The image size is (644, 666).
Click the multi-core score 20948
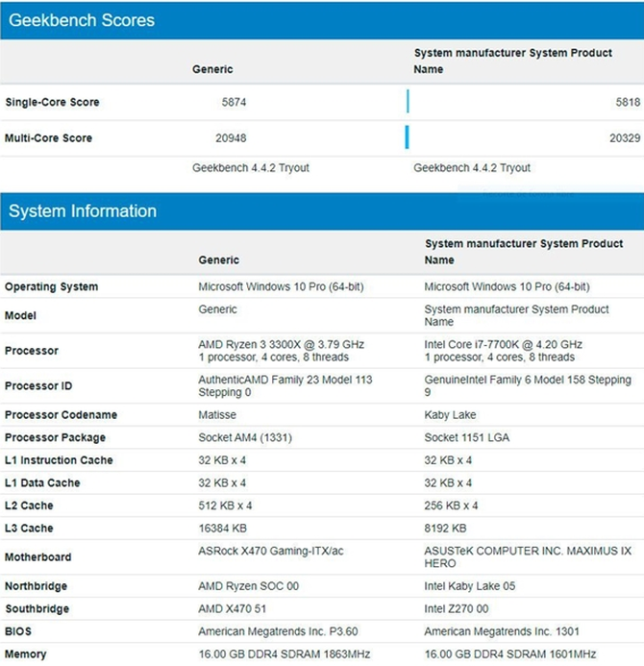click(231, 138)
